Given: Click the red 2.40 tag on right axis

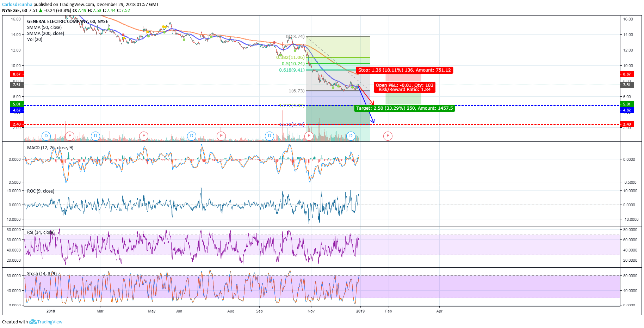Looking at the screenshot, I should (x=627, y=124).
